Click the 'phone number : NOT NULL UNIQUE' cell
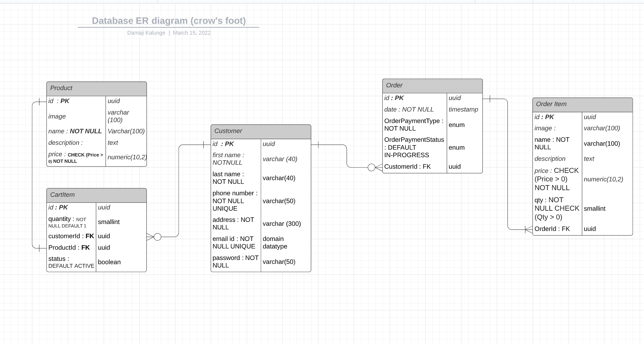This screenshot has width=644, height=344. [x=235, y=201]
